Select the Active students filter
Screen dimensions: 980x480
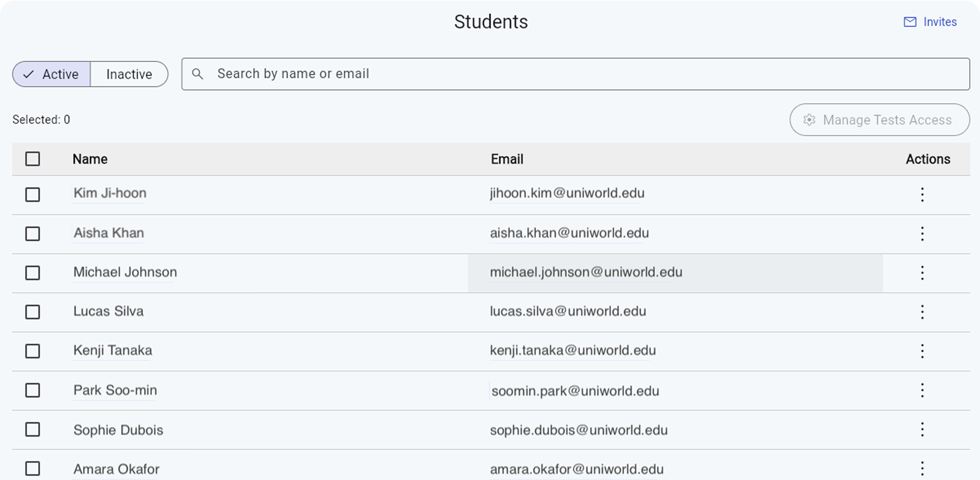[x=52, y=74]
